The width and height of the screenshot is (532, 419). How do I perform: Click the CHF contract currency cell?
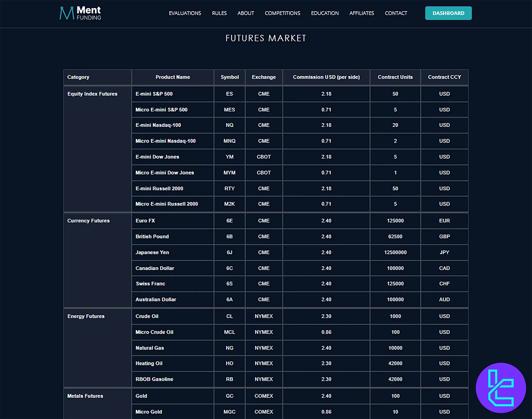(445, 284)
